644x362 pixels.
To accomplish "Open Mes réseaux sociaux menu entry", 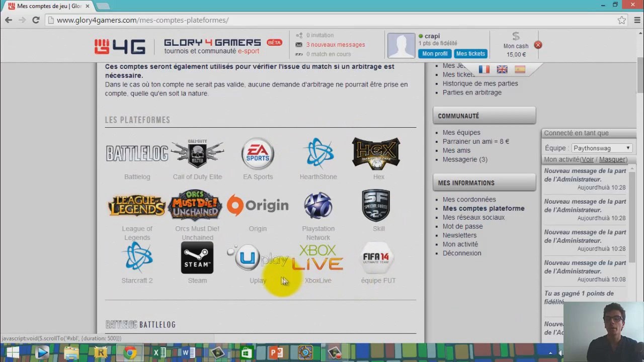I will pyautogui.click(x=473, y=218).
